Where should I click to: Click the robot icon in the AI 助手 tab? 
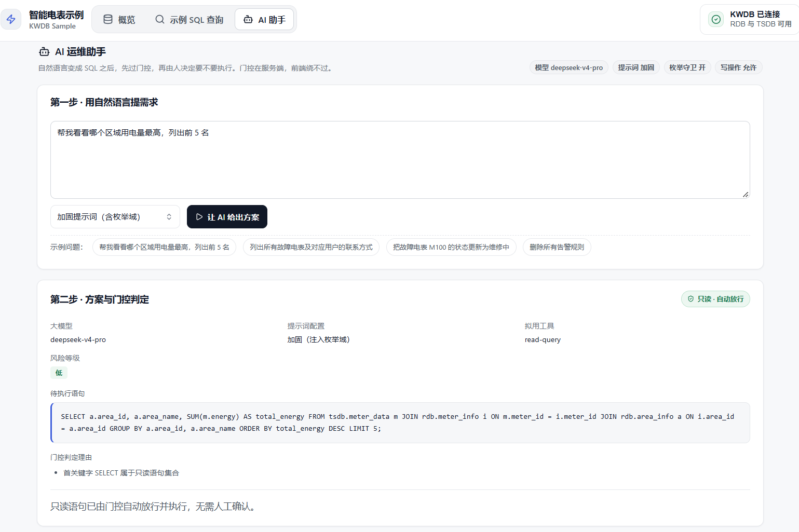coord(248,19)
